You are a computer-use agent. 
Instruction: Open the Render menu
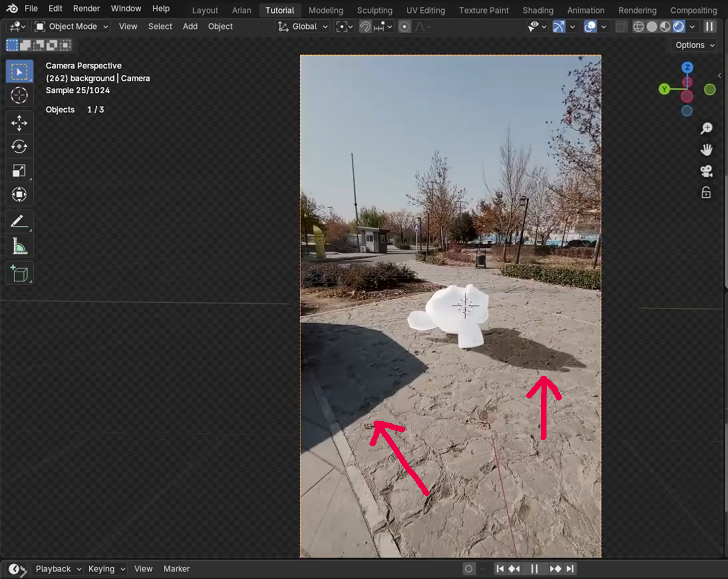point(87,9)
